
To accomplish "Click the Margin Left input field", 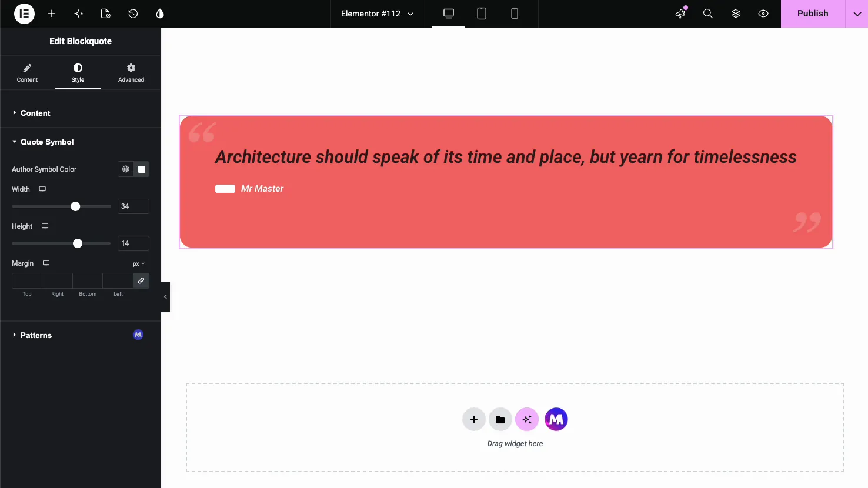I will [118, 281].
